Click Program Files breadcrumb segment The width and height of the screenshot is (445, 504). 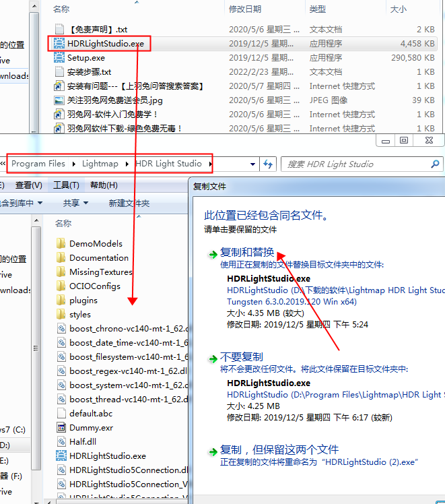click(38, 164)
